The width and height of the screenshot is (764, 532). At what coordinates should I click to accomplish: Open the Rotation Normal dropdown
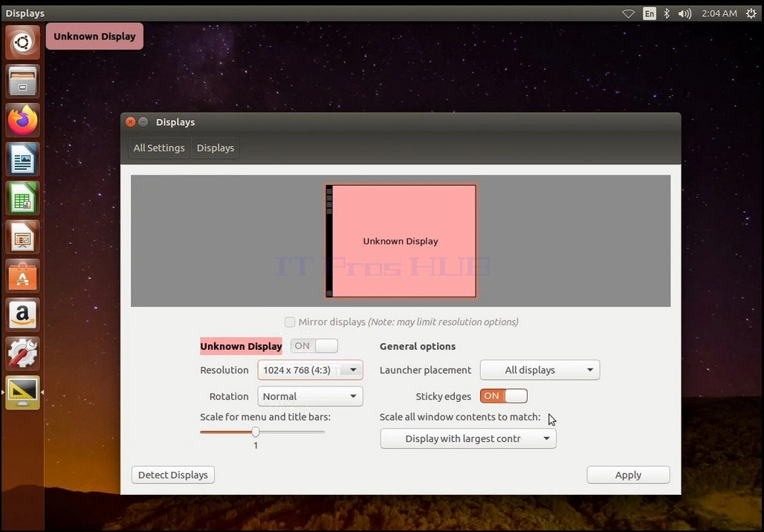(x=311, y=397)
